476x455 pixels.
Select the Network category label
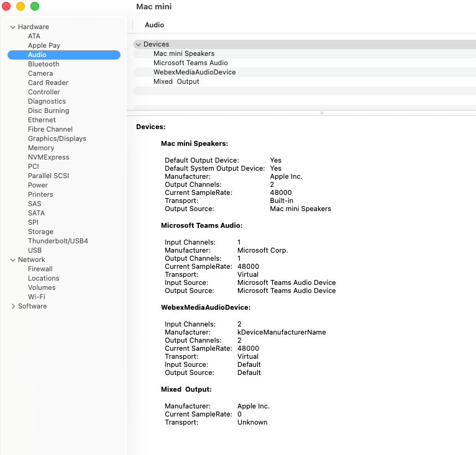(31, 259)
